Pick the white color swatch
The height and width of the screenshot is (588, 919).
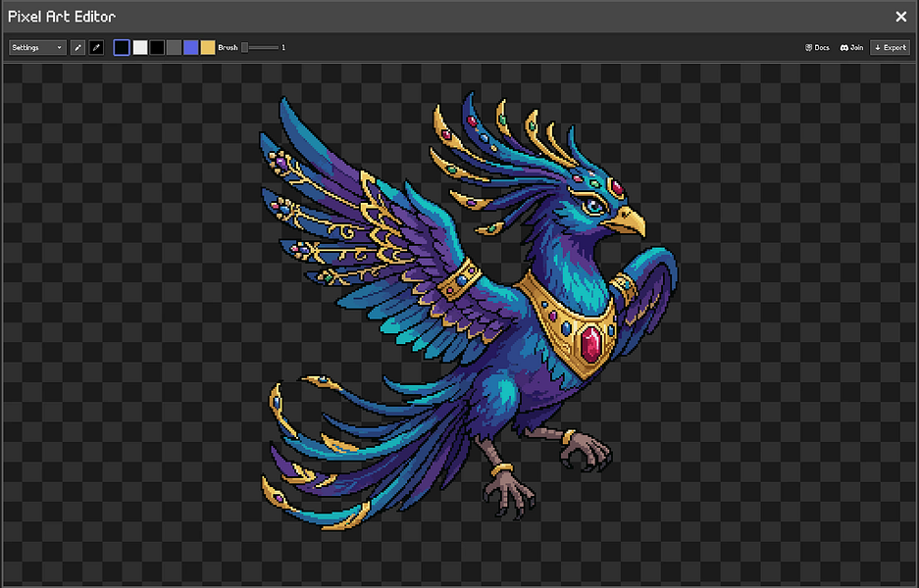point(140,47)
